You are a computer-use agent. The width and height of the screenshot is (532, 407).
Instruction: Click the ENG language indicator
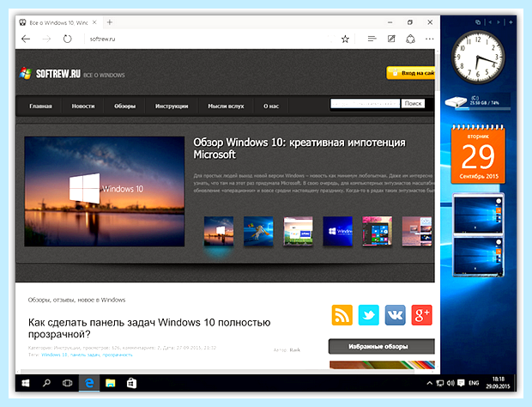click(x=474, y=383)
